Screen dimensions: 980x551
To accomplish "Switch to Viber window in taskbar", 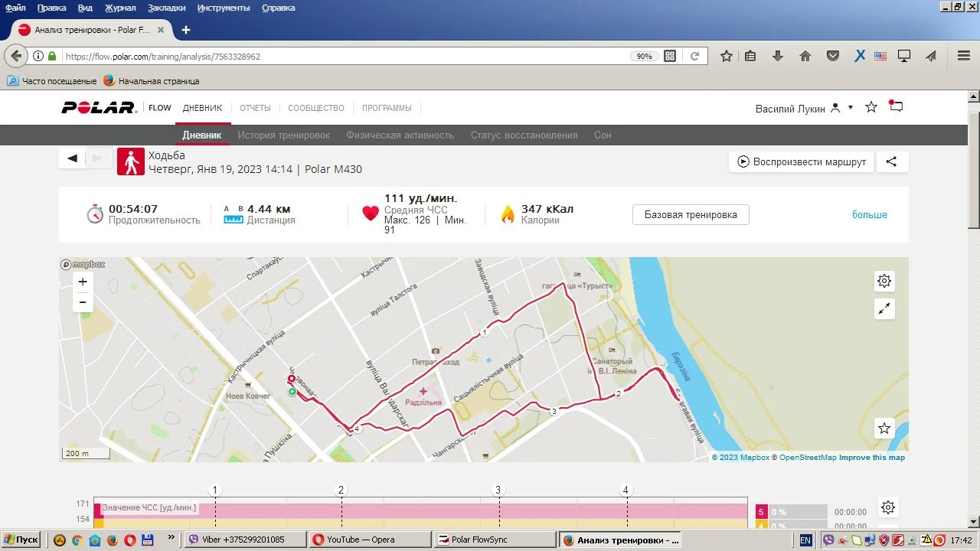I will click(245, 540).
